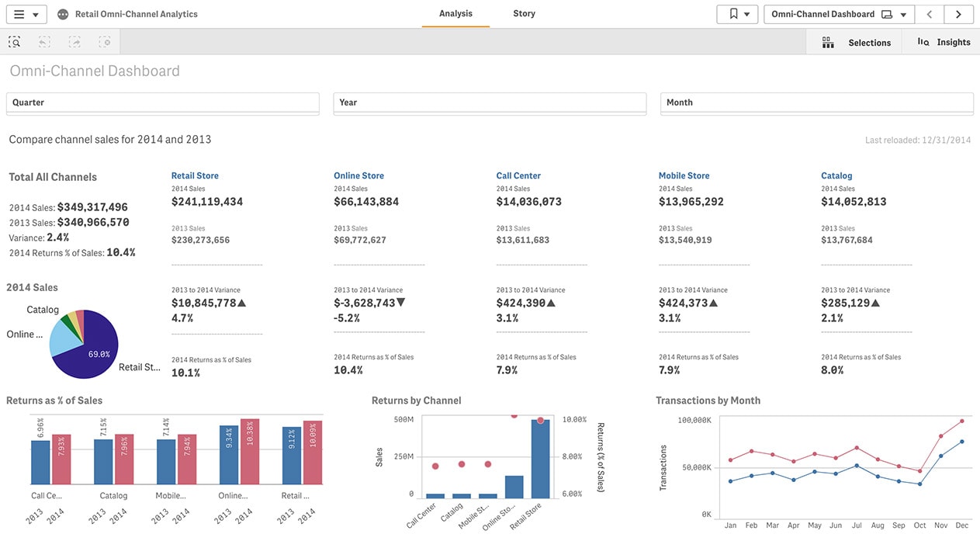Image resolution: width=980 pixels, height=541 pixels.
Task: Click the Retail Omni-Channel Analytics app icon
Action: [63, 13]
